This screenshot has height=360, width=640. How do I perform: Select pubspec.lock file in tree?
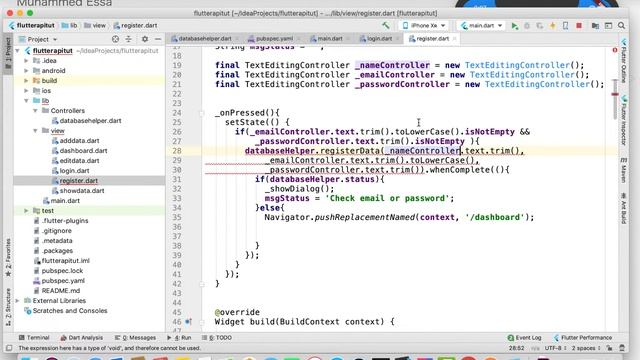pyautogui.click(x=62, y=271)
